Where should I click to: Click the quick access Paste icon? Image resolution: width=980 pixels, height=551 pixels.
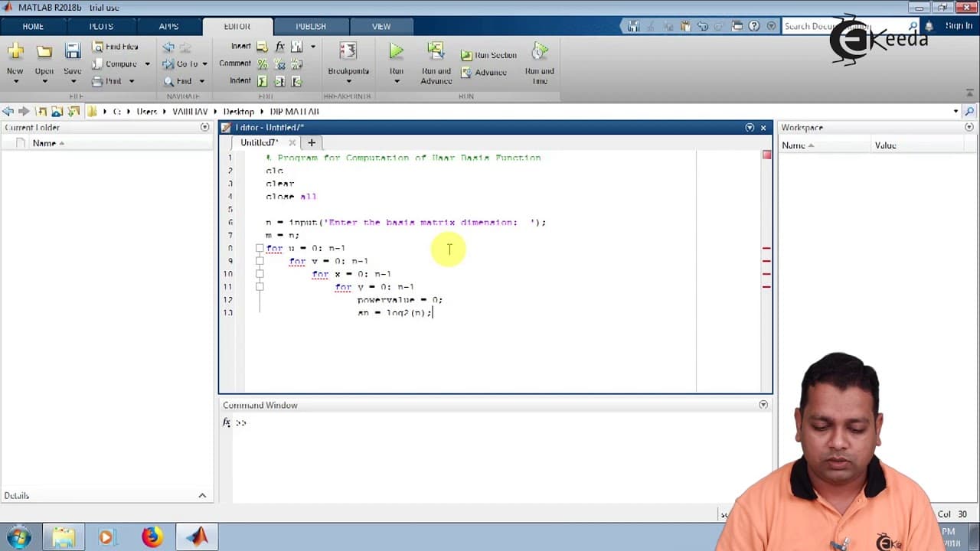[685, 26]
